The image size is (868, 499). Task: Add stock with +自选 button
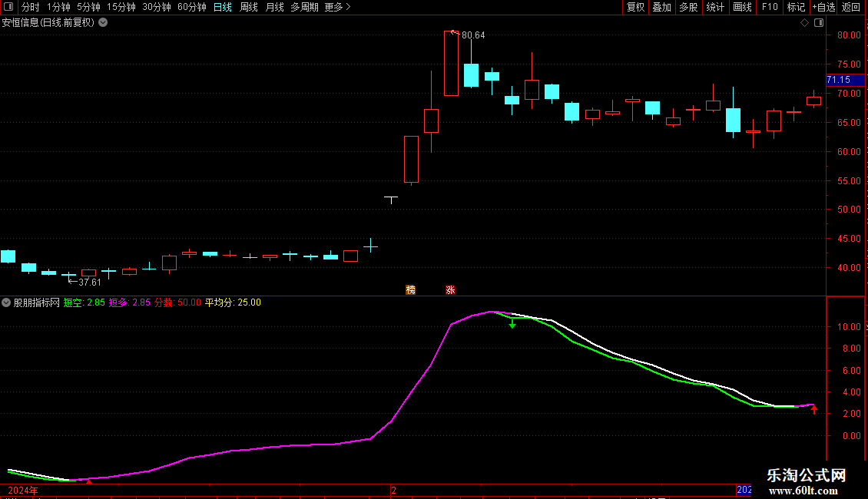tap(823, 7)
